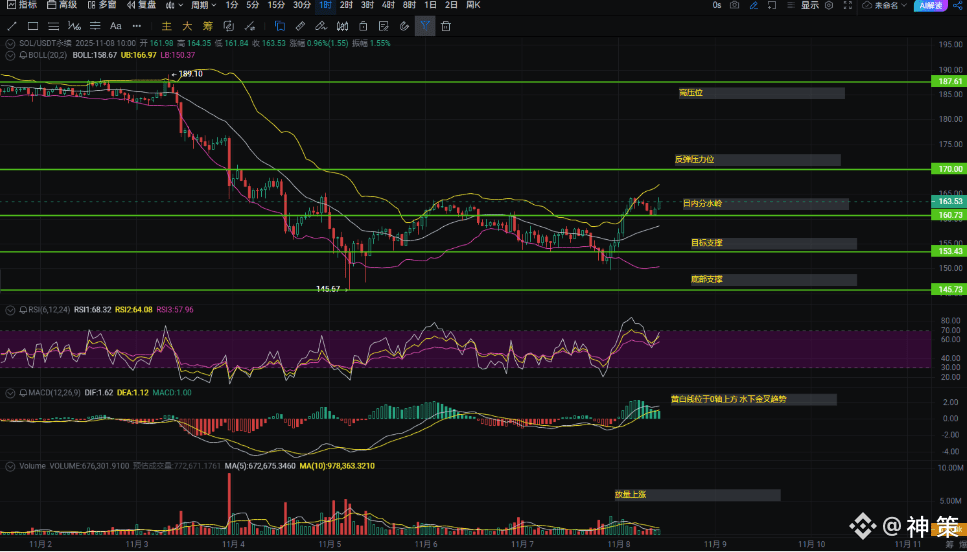Viewport: 967px width, 552px height.
Task: Collapse the SOL/USDT main chart legend
Action: point(8,43)
